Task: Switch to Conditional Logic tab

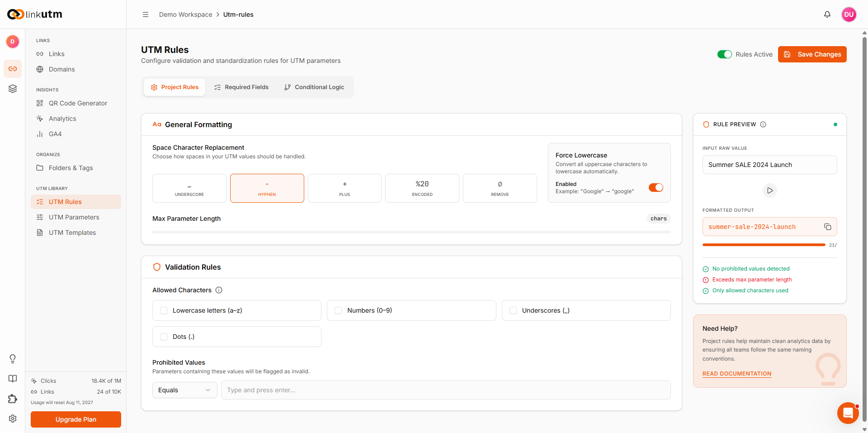Action: [314, 87]
